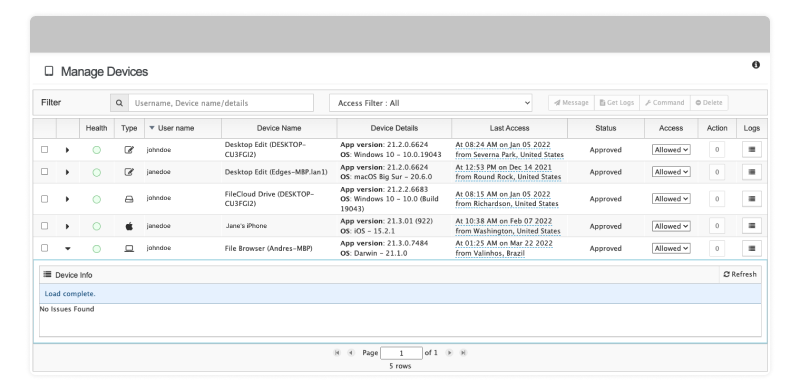Select checkbox for FileCloud Drive row

44,199
